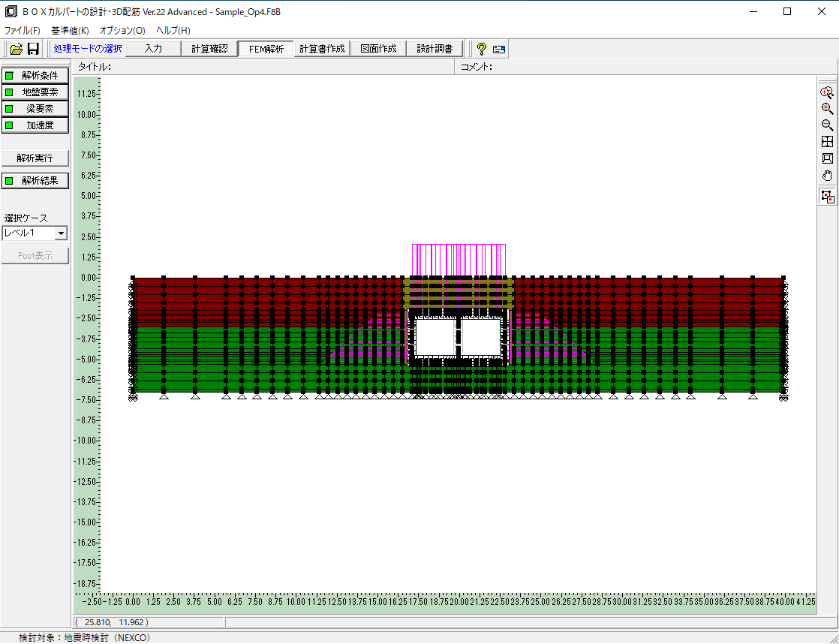Open the ファイル(F) menu
The width and height of the screenshot is (839, 644).
tap(22, 31)
